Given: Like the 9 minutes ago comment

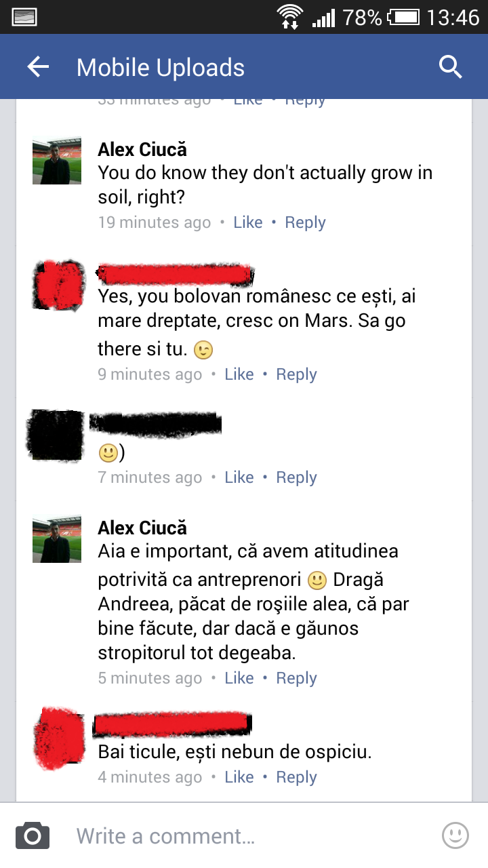Looking at the screenshot, I should pyautogui.click(x=239, y=374).
